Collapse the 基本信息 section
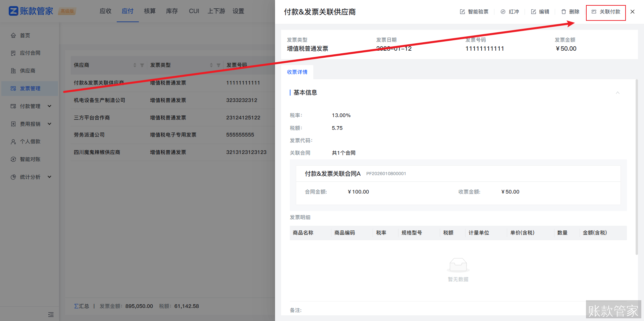 [x=618, y=93]
